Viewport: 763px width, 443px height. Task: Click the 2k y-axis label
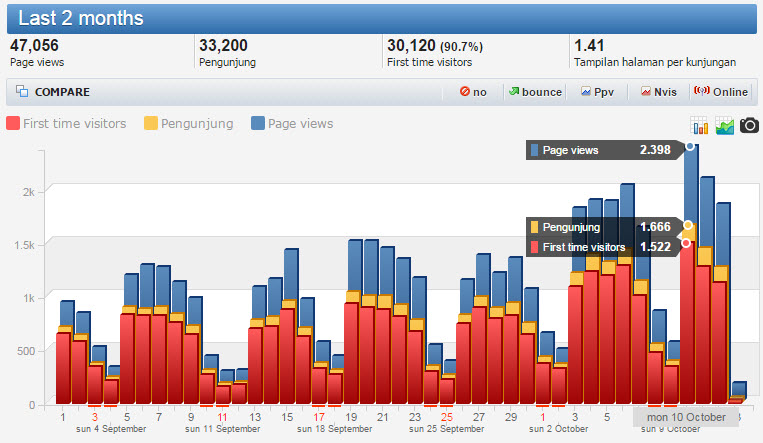click(28, 192)
